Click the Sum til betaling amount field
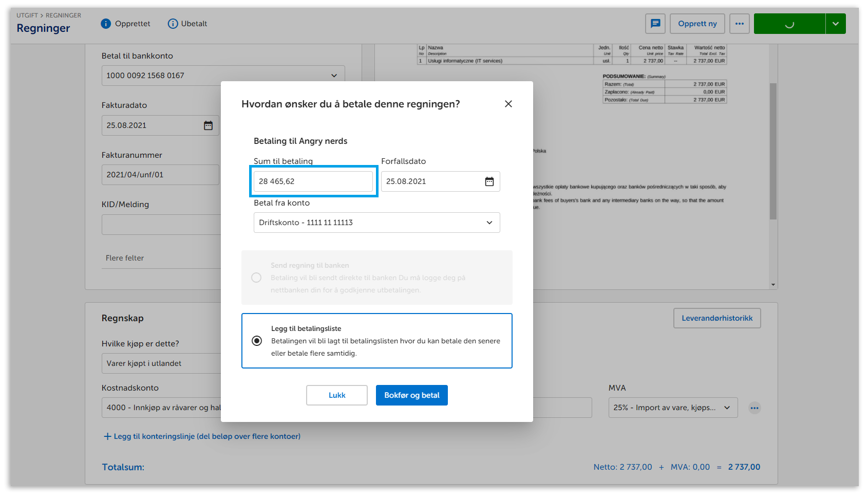This screenshot has height=497, width=868. 313,181
